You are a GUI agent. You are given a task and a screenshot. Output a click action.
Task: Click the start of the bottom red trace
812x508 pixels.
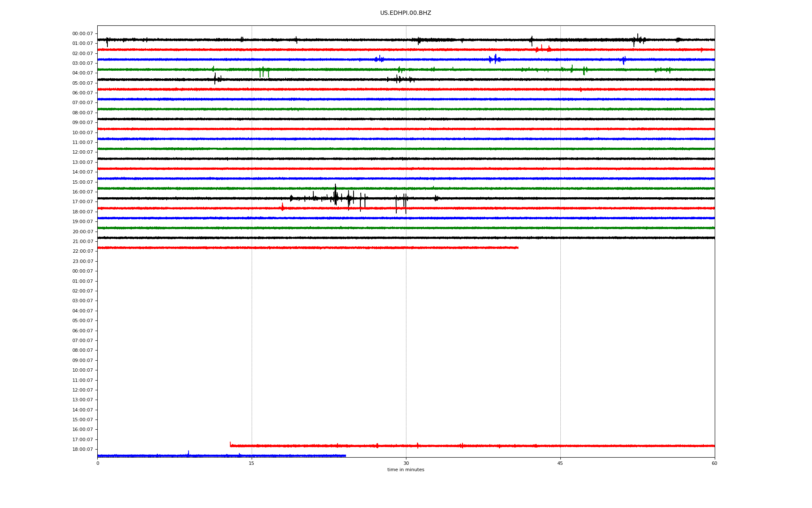point(230,445)
